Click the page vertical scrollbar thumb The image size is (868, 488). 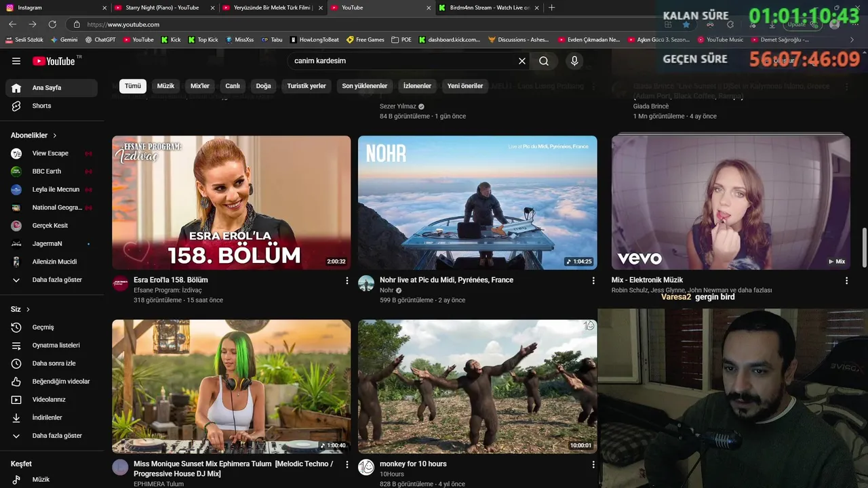tap(864, 248)
